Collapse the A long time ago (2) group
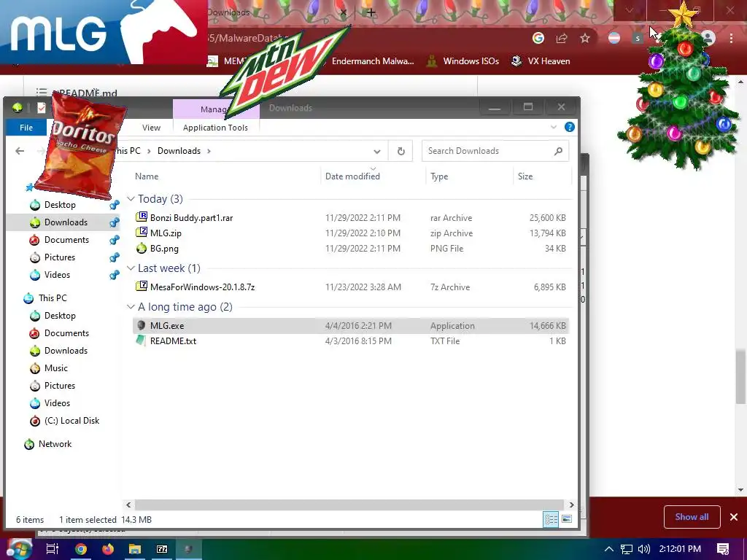The width and height of the screenshot is (747, 560). pos(131,307)
